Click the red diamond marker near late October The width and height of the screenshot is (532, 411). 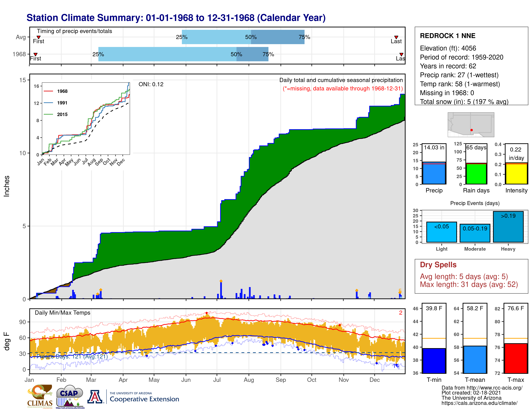(340, 325)
